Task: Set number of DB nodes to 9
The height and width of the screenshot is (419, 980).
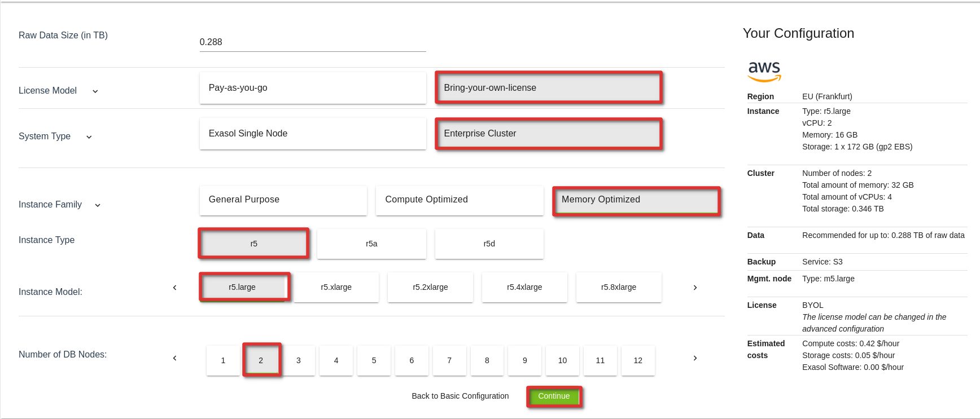Action: pyautogui.click(x=524, y=360)
